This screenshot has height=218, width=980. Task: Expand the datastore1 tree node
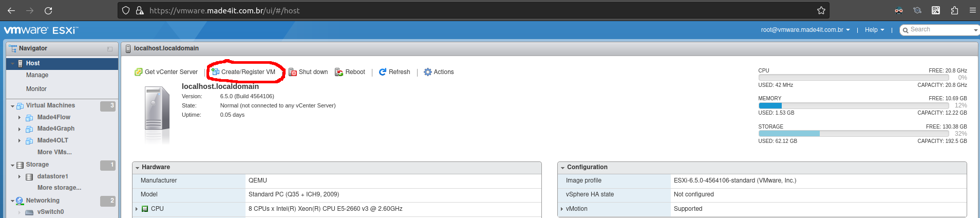click(20, 177)
